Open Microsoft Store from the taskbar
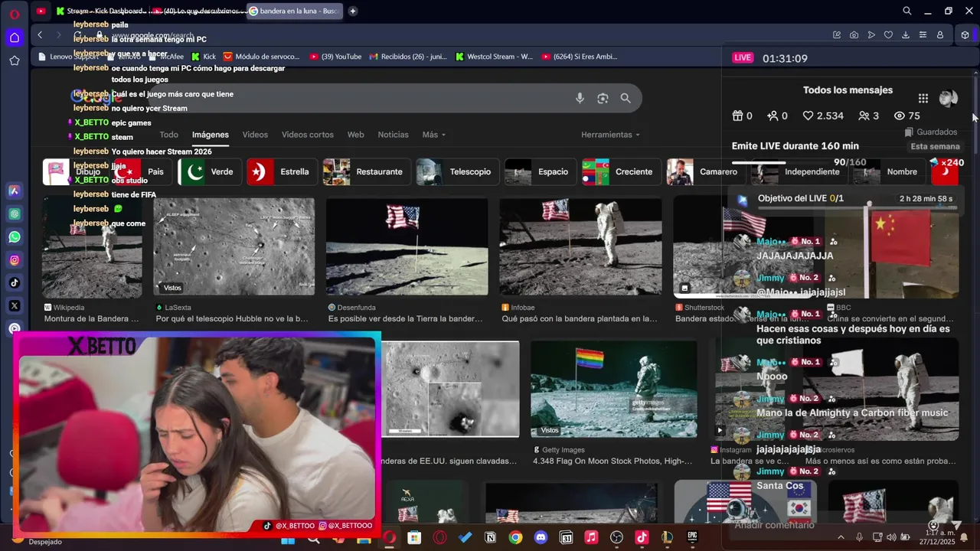 tap(414, 538)
